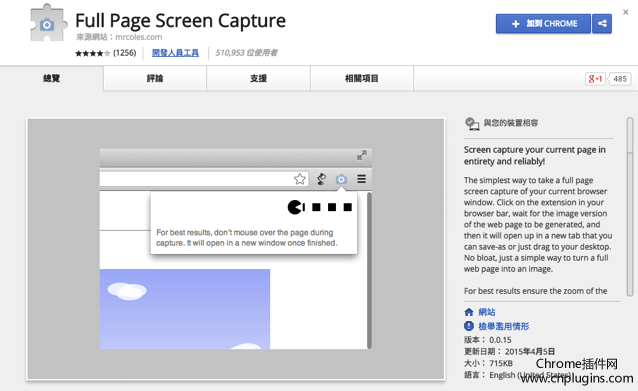Click the hamburger menu icon in preview
Screen dimensions: 638x391
[x=361, y=179]
